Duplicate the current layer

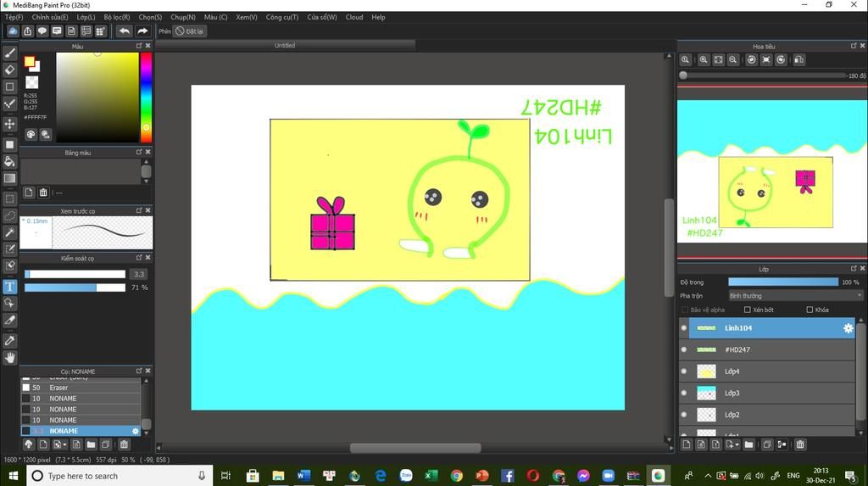tap(767, 444)
